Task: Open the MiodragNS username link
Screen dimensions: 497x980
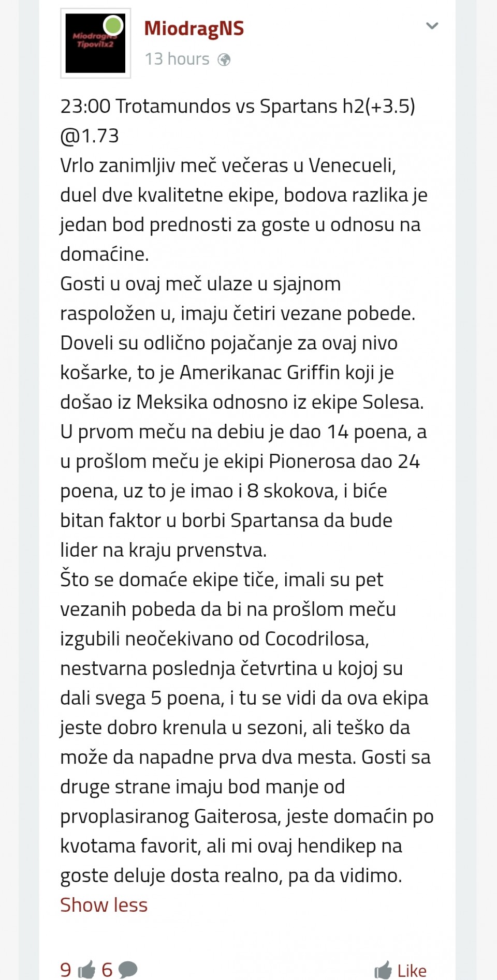Action: pyautogui.click(x=194, y=28)
